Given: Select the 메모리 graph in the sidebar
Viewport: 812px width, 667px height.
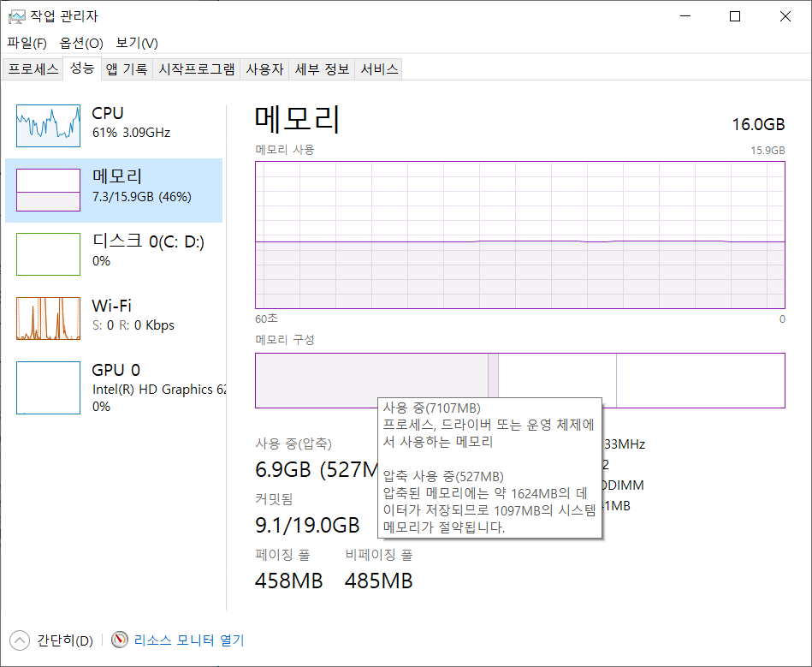Looking at the screenshot, I should 48,188.
